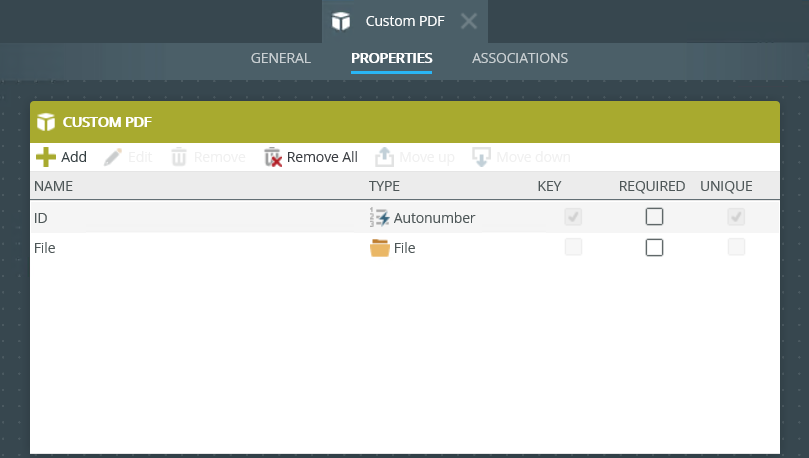Click the pencil Edit icon
The image size is (809, 458).
click(113, 157)
